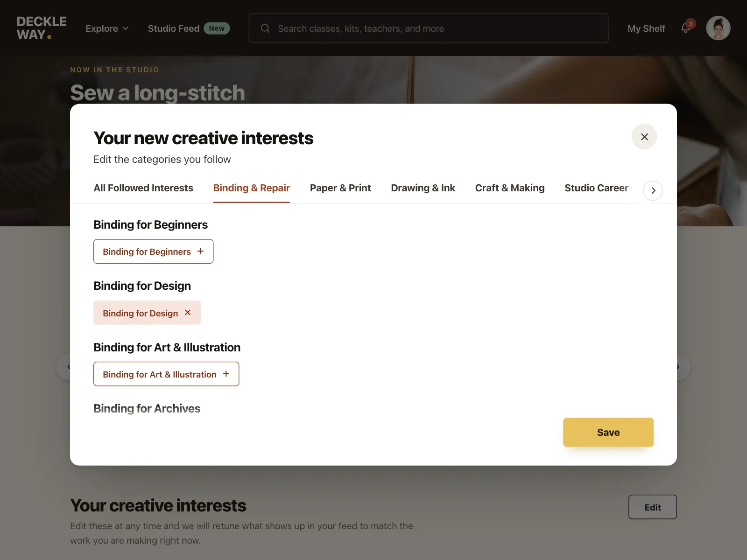Image resolution: width=747 pixels, height=560 pixels.
Task: Click the carousel next arrow
Action: [x=680, y=367]
